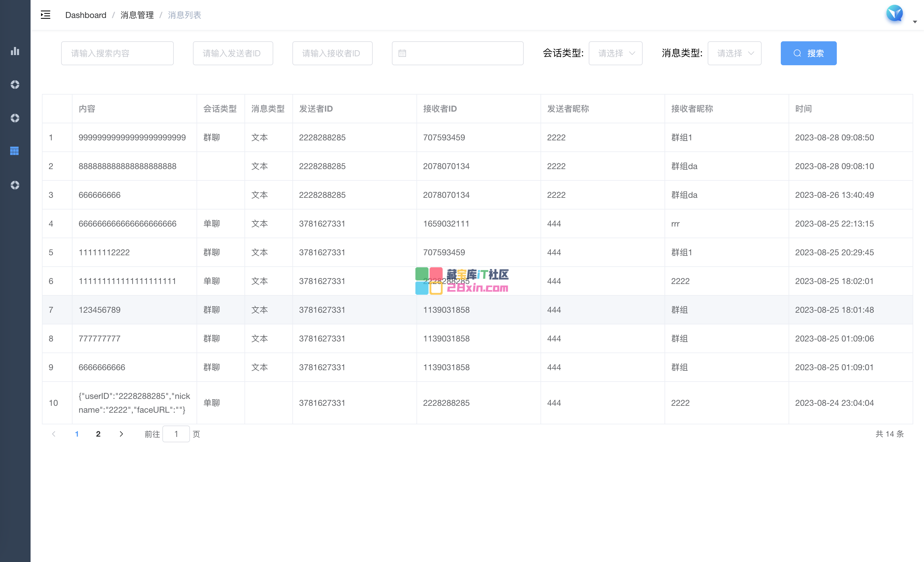Screen dimensions: 924x562
Task: Switch to page 2 in pagination
Action: [x=98, y=434]
